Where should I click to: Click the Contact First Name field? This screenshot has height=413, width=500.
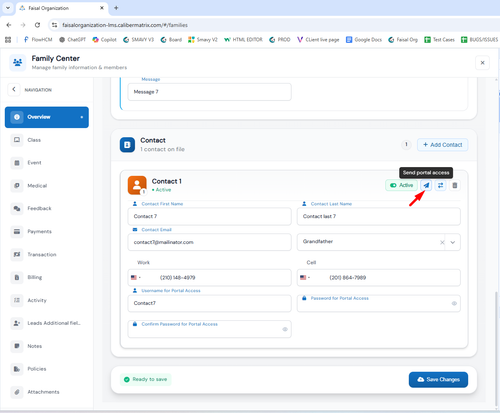coord(209,216)
